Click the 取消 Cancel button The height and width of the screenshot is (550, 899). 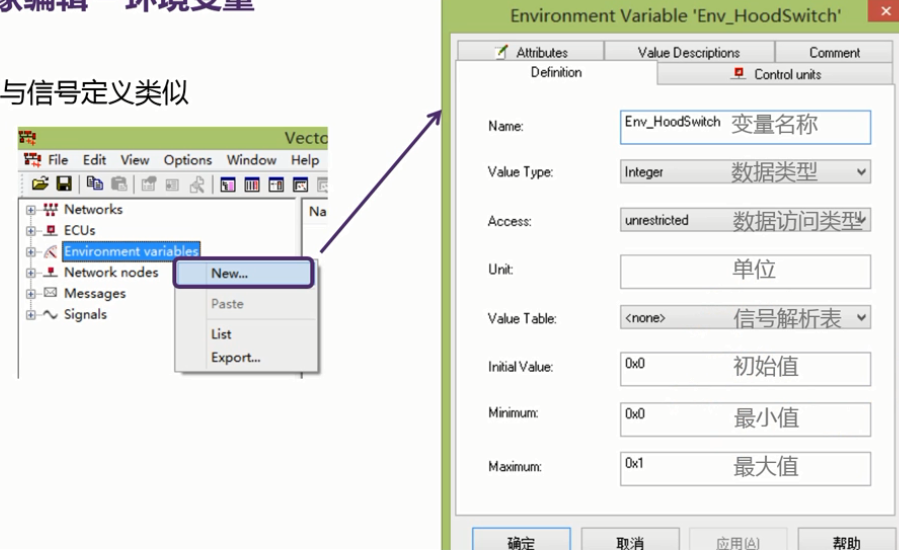click(x=630, y=540)
